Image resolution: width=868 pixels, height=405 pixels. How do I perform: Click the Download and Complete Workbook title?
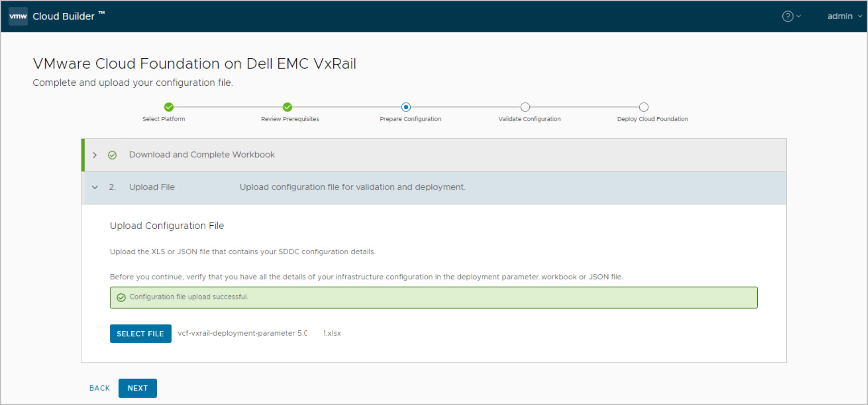coord(202,155)
